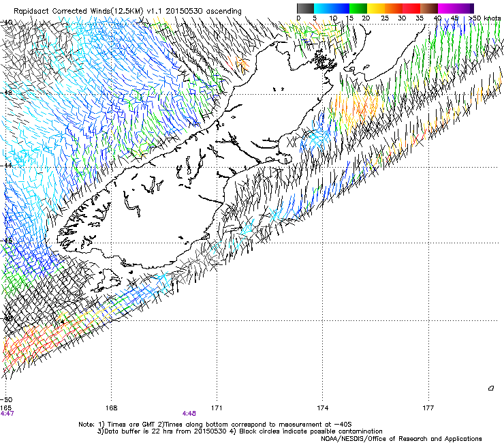Click the longitude label 165
Screen dimensions: 504x443
pos(5,408)
